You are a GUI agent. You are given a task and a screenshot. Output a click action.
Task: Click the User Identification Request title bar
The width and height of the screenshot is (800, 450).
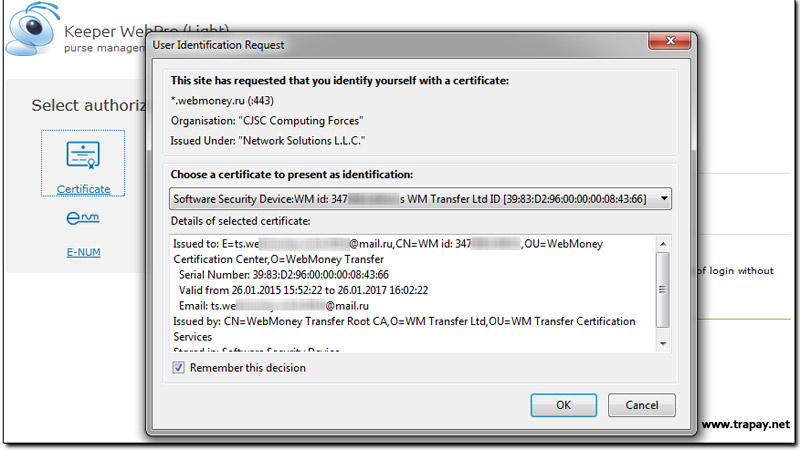click(x=398, y=45)
